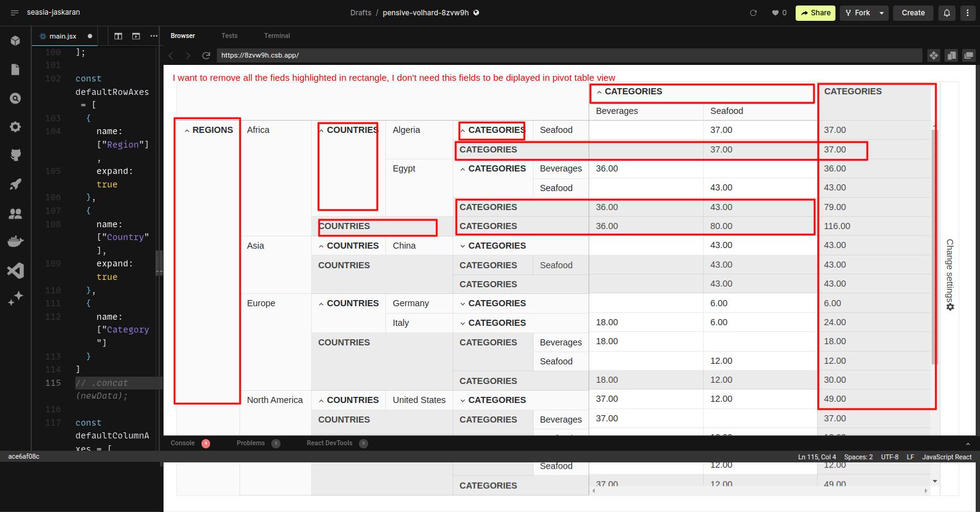Collapse the REGIONS row group
This screenshot has height=512, width=980.
coord(187,130)
